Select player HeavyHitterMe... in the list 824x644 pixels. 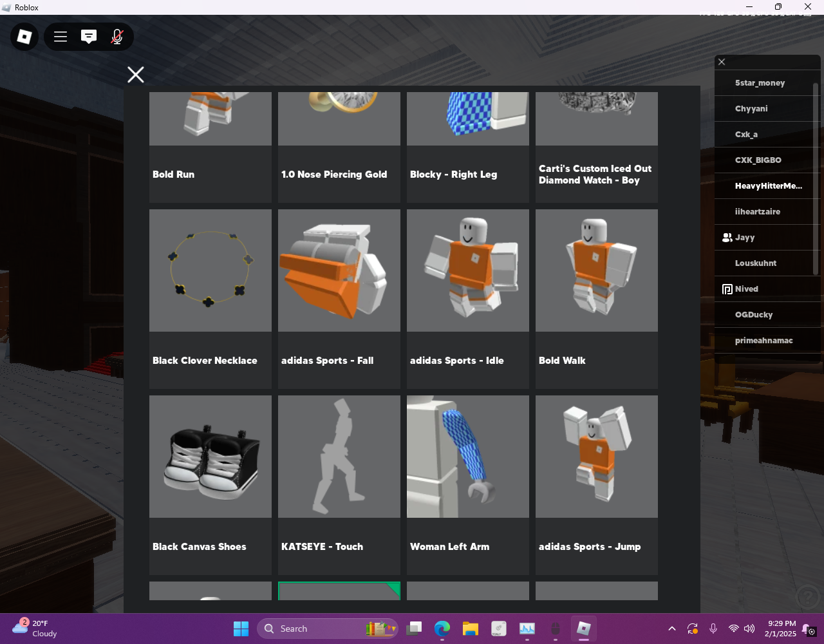click(x=763, y=186)
